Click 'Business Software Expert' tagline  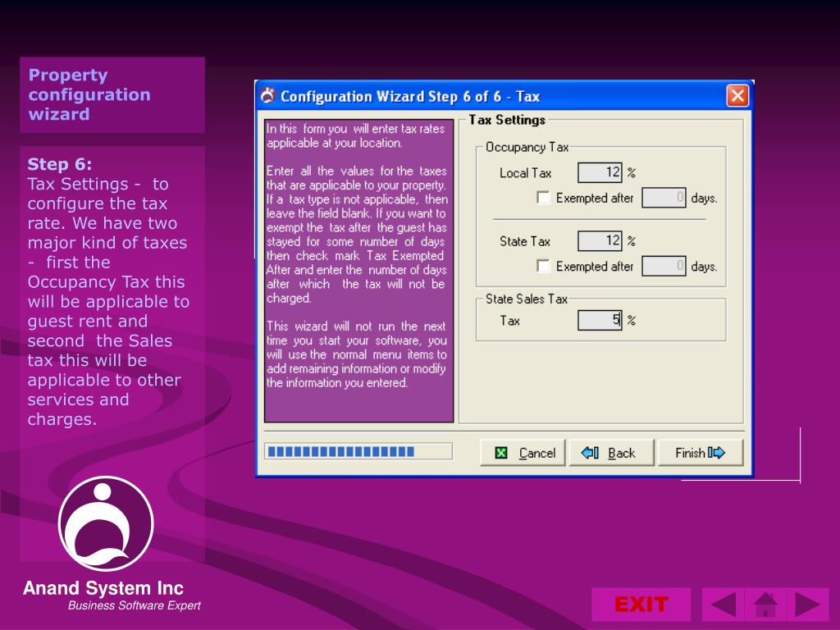134,606
